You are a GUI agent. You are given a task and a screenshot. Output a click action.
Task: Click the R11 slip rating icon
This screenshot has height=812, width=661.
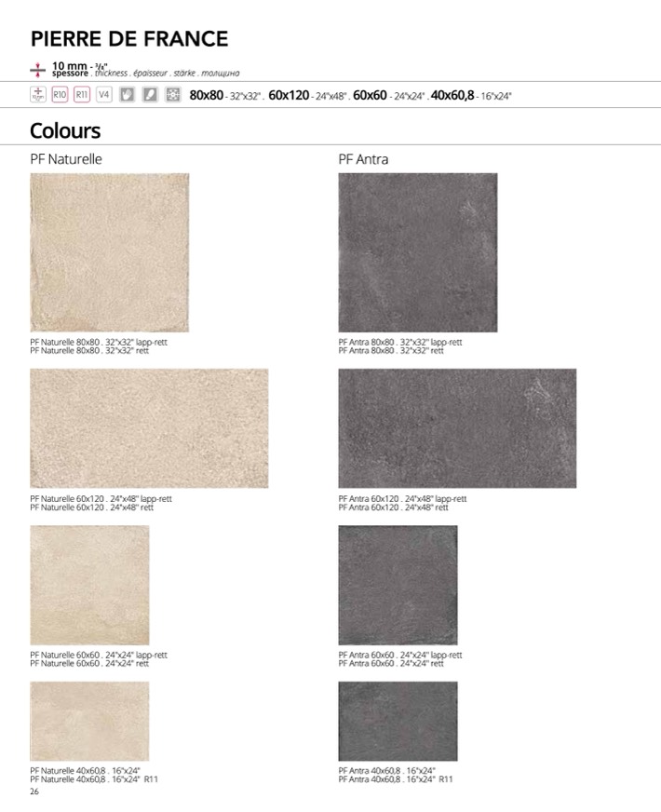(x=82, y=95)
